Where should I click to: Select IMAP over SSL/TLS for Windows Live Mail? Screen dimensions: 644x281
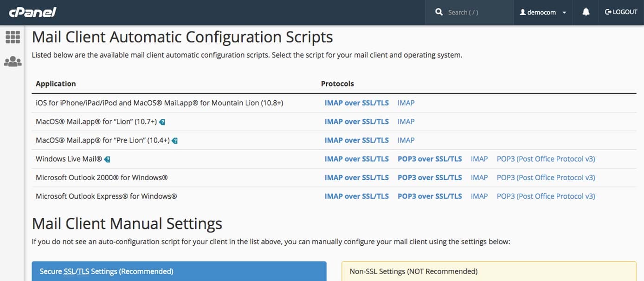(357, 159)
